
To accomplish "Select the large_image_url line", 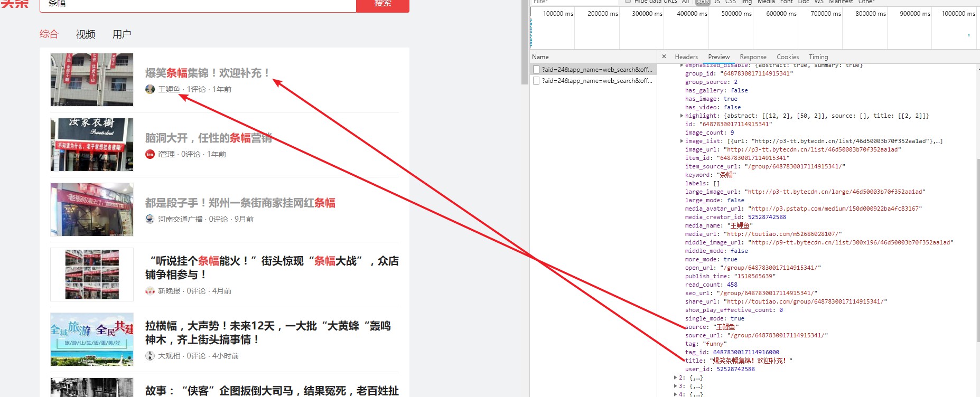I will click(805, 192).
